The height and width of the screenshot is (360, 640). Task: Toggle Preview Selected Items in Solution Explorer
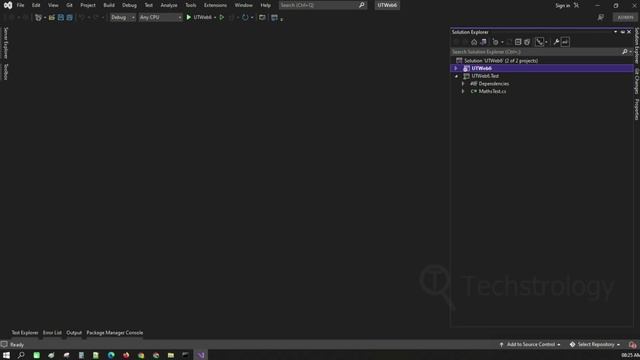(x=565, y=42)
